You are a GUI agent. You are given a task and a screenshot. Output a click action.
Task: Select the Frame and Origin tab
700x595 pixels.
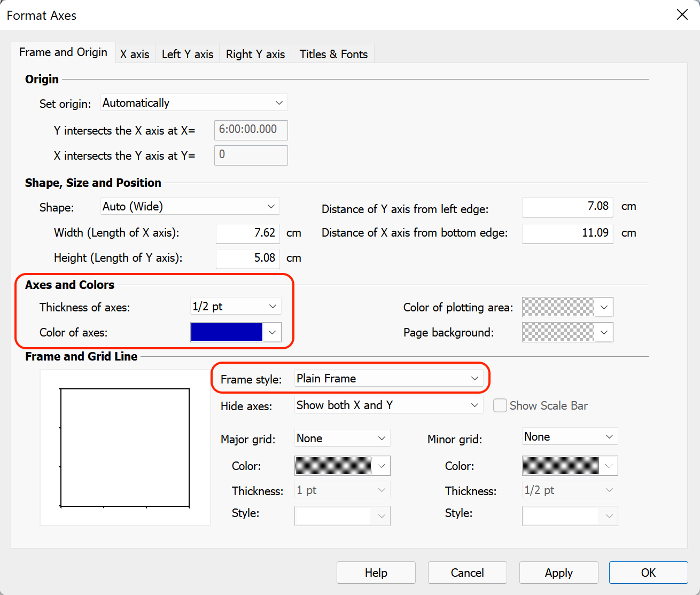point(63,52)
